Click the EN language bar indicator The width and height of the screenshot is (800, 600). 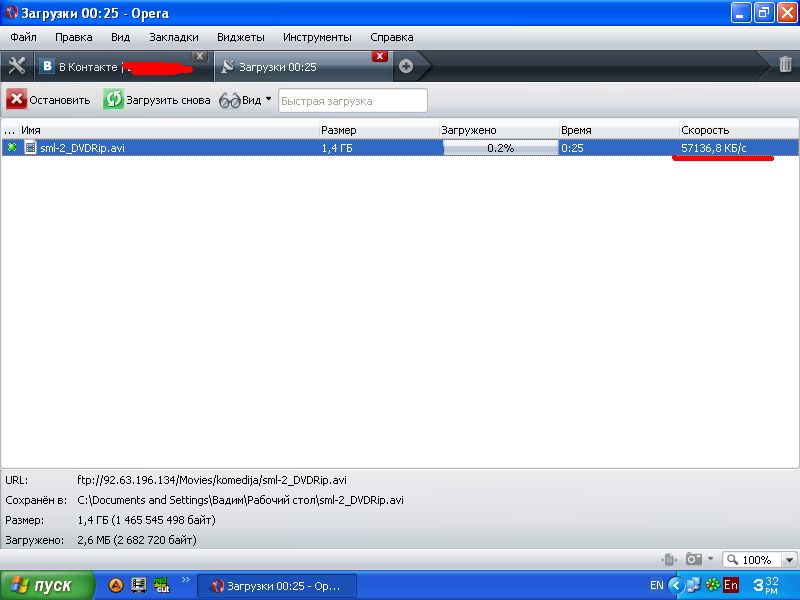[x=657, y=585]
